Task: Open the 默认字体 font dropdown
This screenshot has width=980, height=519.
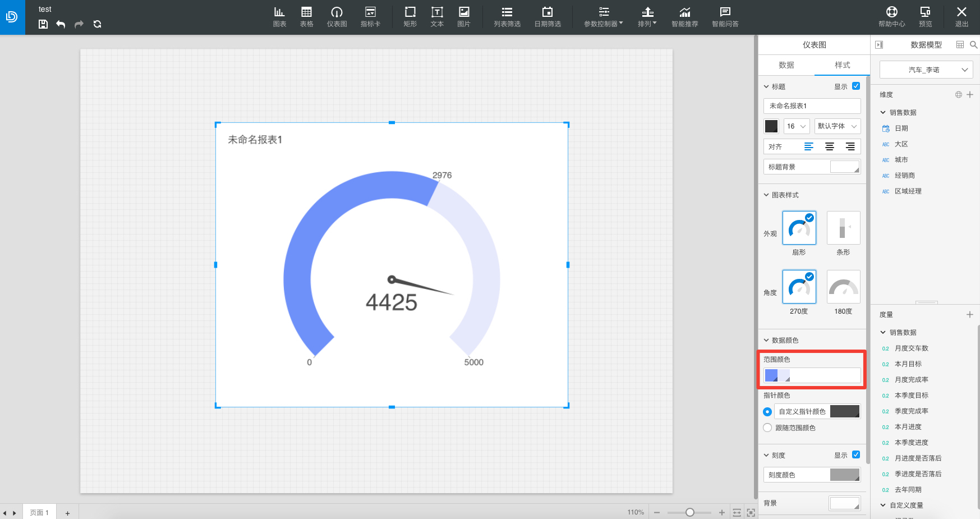Action: click(x=838, y=126)
